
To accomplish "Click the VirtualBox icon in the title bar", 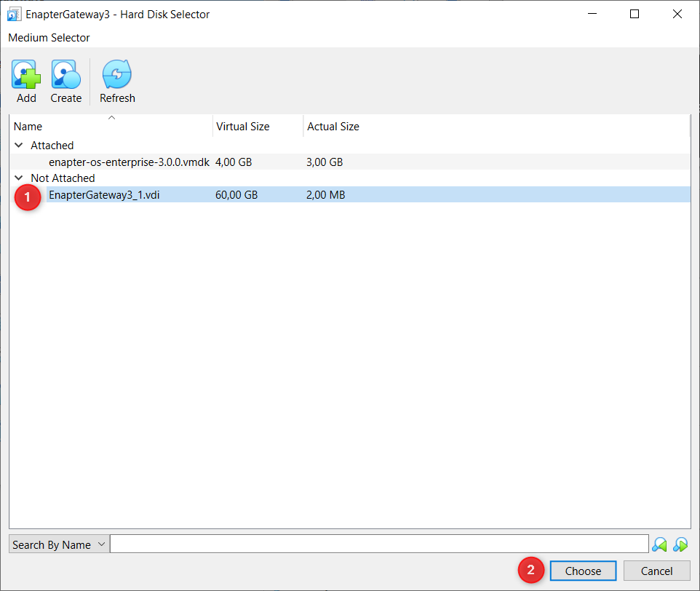I will 14,13.
